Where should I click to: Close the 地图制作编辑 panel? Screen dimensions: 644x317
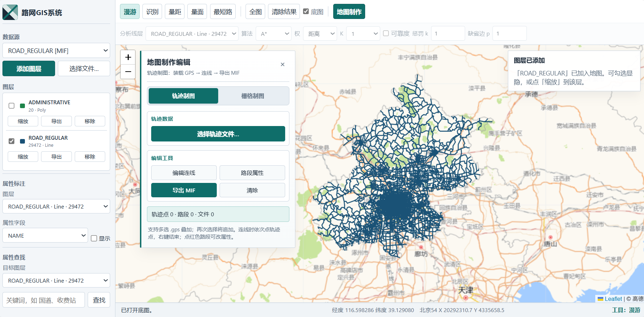point(282,64)
